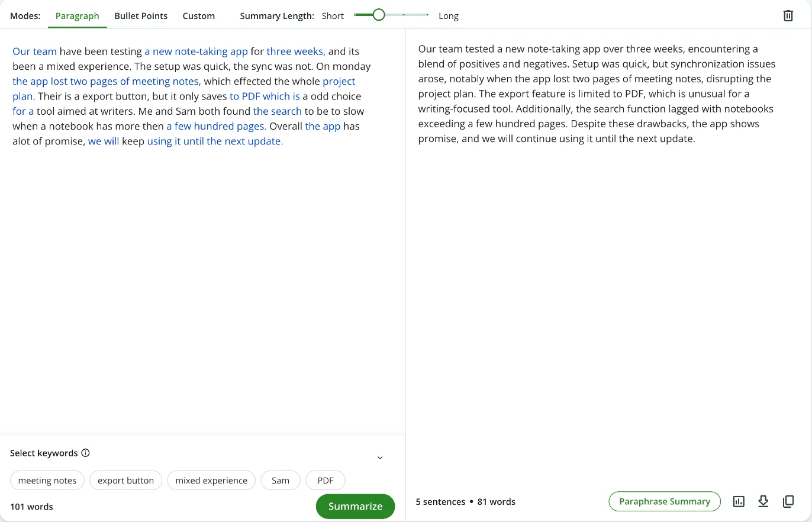The width and height of the screenshot is (812, 522).
Task: Toggle the 'export button' keyword chip
Action: pos(125,481)
